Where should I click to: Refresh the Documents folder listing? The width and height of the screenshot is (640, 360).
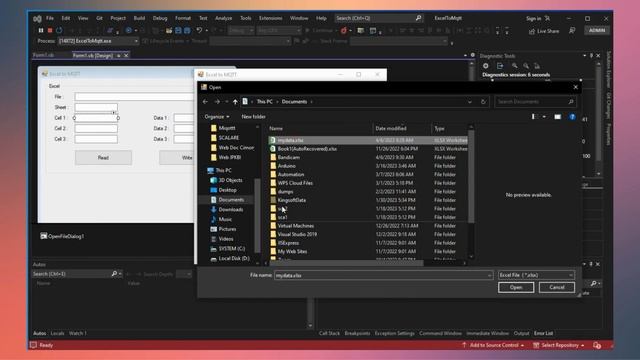pos(483,102)
